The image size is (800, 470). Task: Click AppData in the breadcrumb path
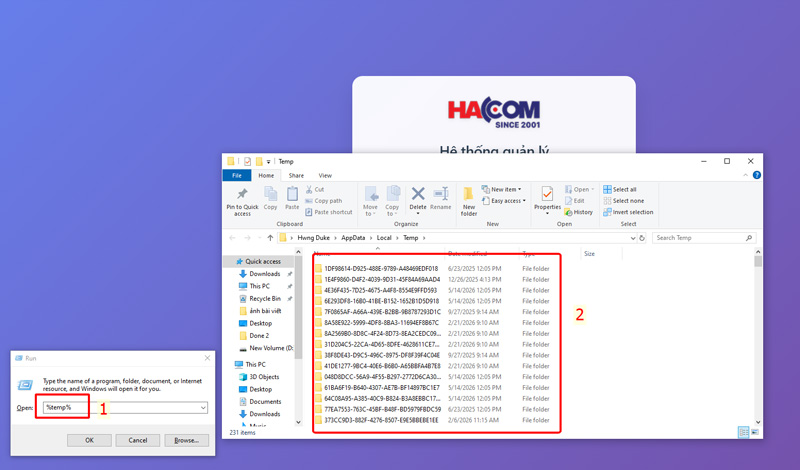pos(353,238)
